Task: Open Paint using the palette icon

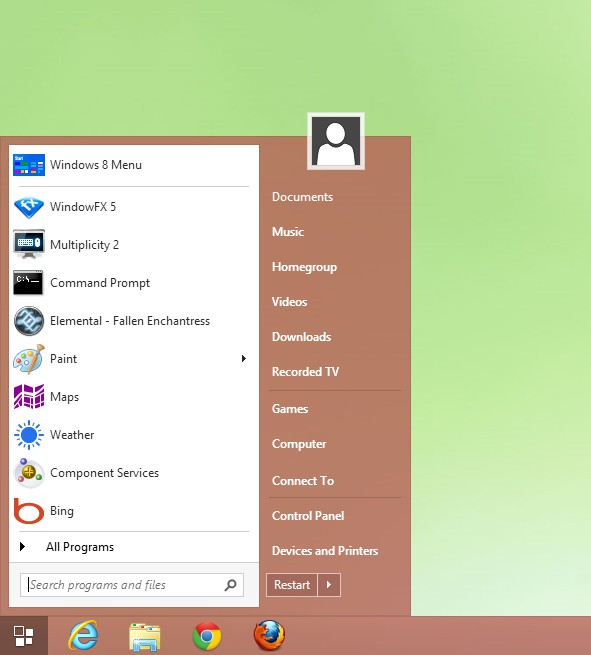Action: (x=29, y=359)
